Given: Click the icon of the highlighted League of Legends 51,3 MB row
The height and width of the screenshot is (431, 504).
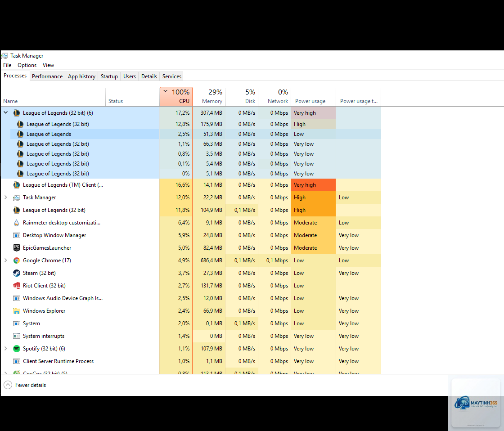Looking at the screenshot, I should (20, 134).
